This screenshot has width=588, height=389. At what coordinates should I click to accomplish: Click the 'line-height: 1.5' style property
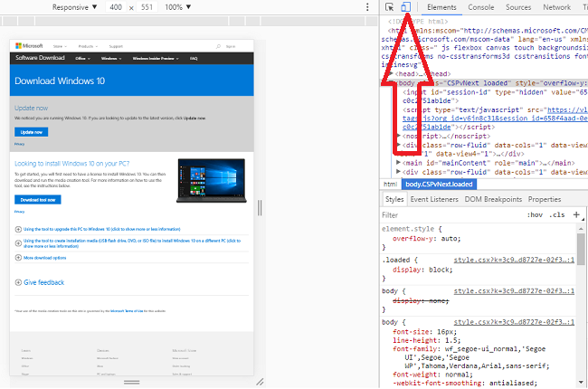click(426, 340)
